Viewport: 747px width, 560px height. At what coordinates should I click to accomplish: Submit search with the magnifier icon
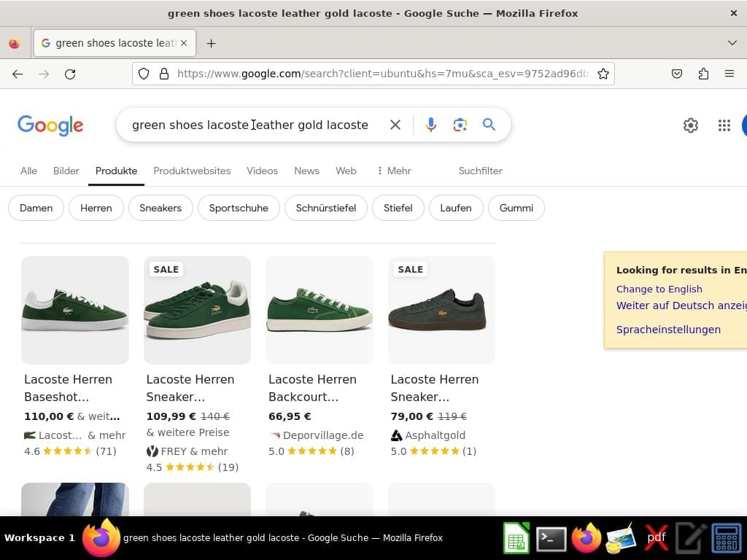tap(489, 125)
